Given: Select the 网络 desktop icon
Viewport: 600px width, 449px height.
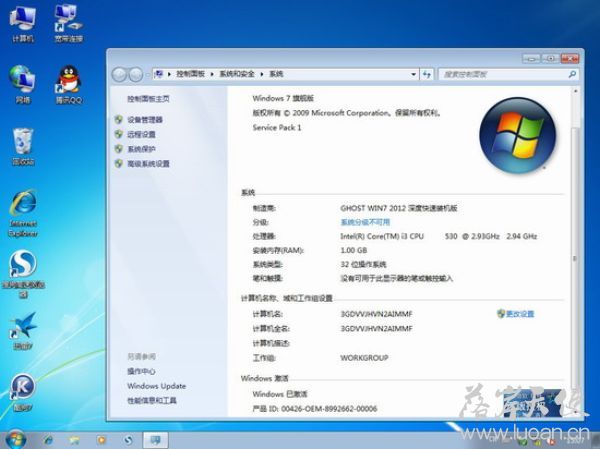Looking at the screenshot, I should (23, 85).
